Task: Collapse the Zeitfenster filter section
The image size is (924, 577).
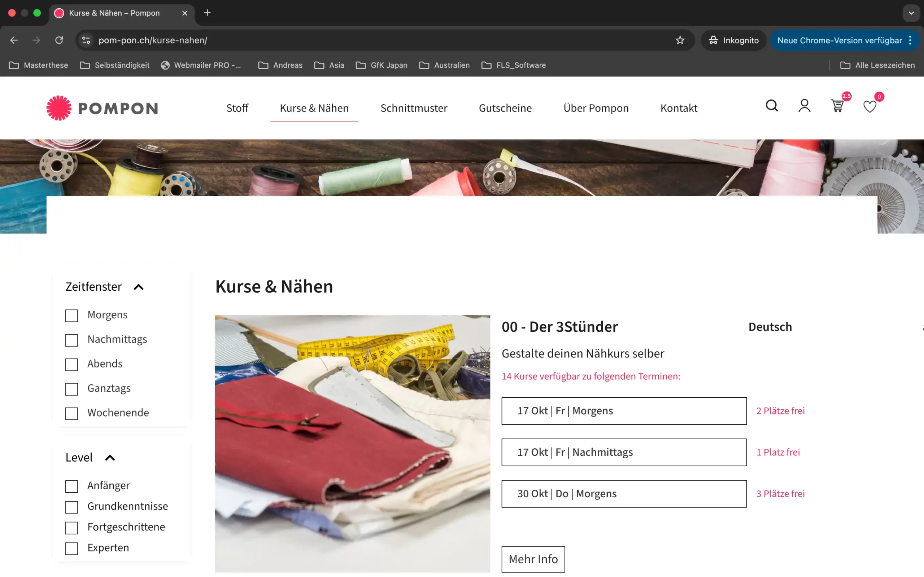Action: point(139,287)
